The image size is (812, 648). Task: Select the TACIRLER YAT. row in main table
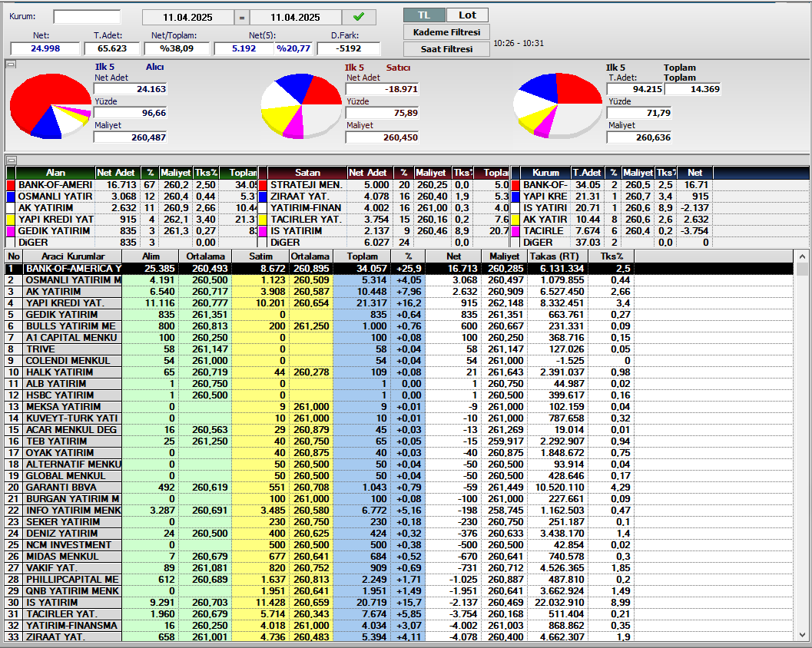tap(399, 614)
